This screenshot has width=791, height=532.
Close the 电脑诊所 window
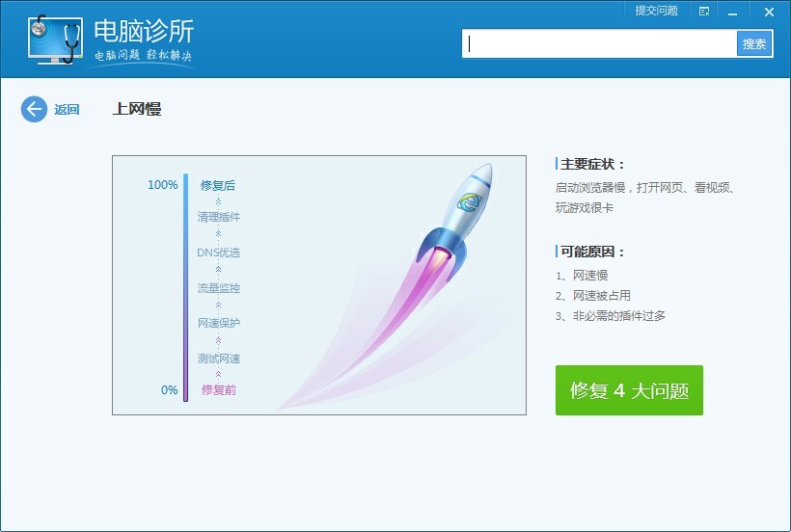769,12
